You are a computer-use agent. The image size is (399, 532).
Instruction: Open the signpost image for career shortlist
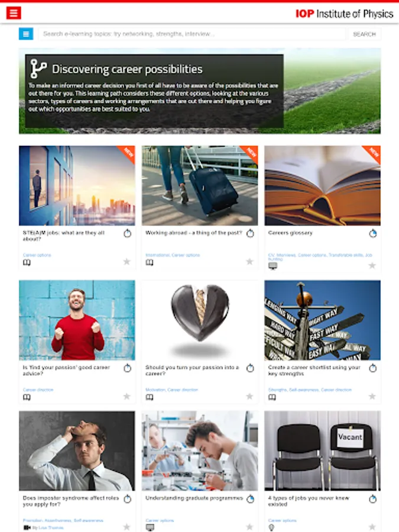coord(322,320)
